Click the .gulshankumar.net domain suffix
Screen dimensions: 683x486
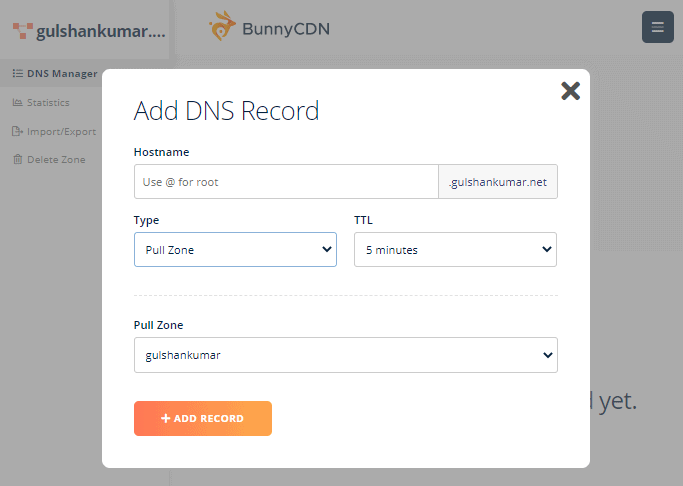tap(498, 182)
